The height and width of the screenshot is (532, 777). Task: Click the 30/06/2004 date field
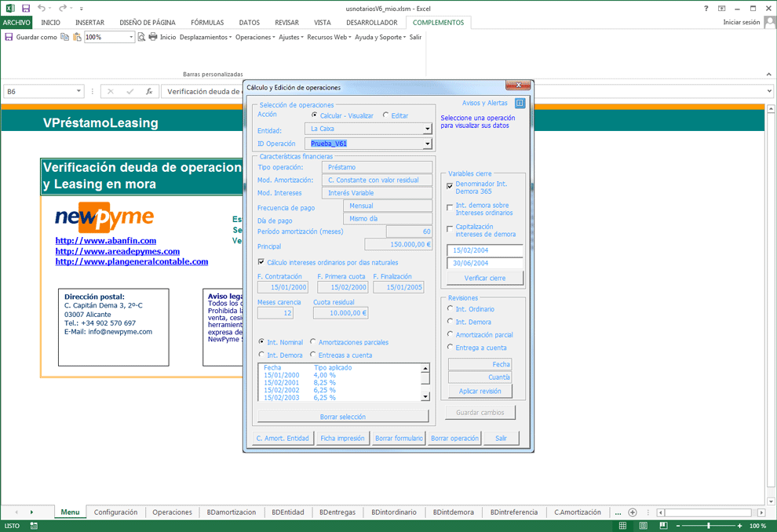point(485,264)
